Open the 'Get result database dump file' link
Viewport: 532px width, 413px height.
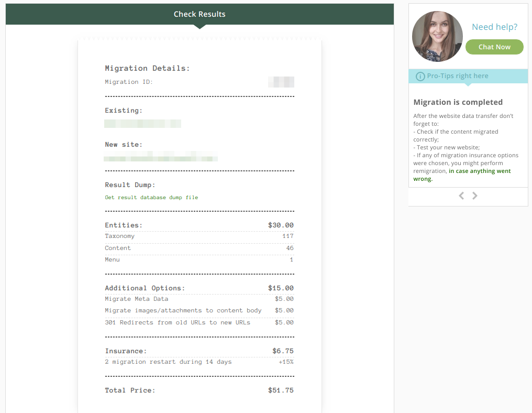point(151,198)
